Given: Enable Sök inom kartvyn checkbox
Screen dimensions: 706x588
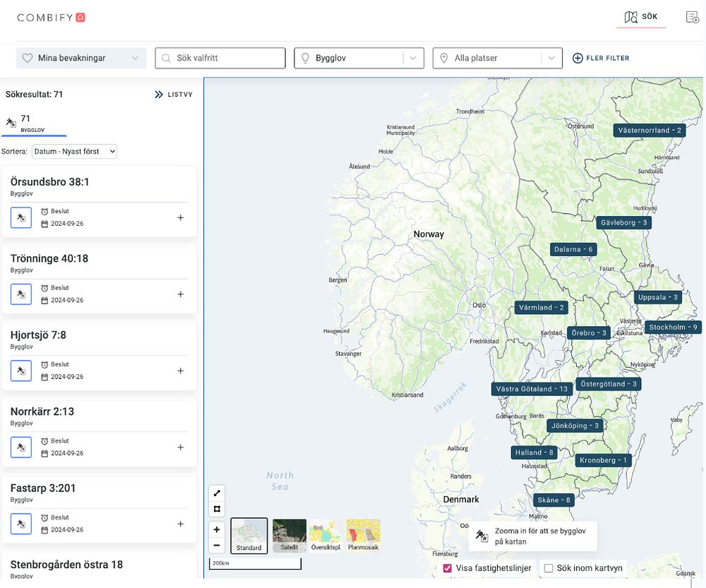Looking at the screenshot, I should point(549,568).
